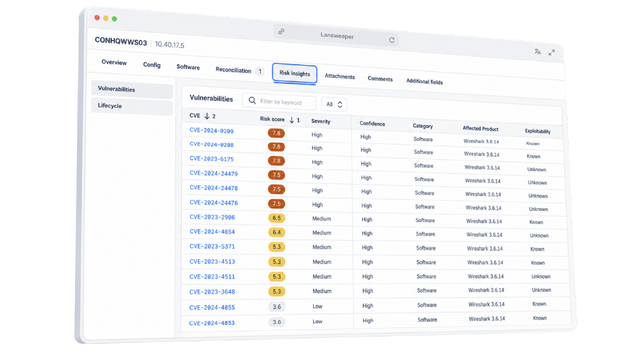Click the Category column header
This screenshot has width=644, height=357.
click(x=423, y=126)
